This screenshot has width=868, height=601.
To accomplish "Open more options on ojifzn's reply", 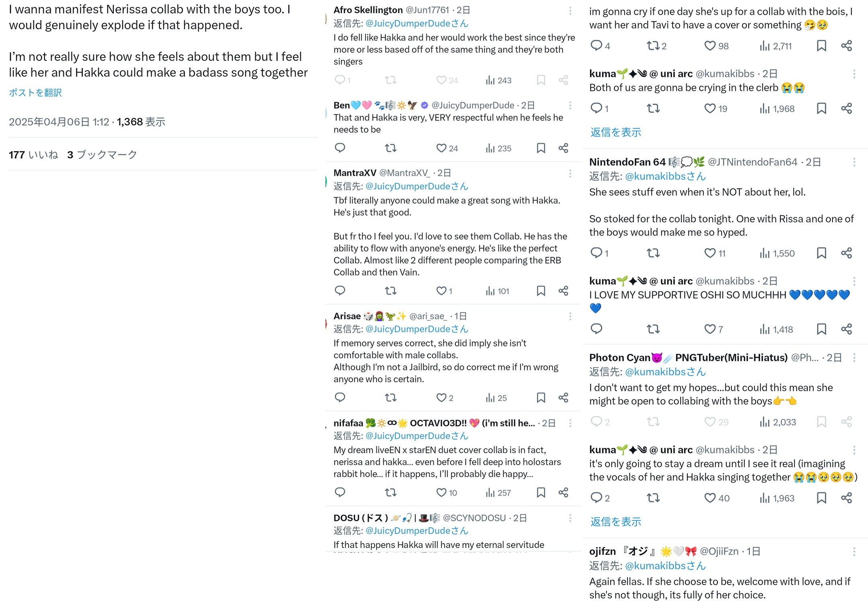I will pos(854,552).
